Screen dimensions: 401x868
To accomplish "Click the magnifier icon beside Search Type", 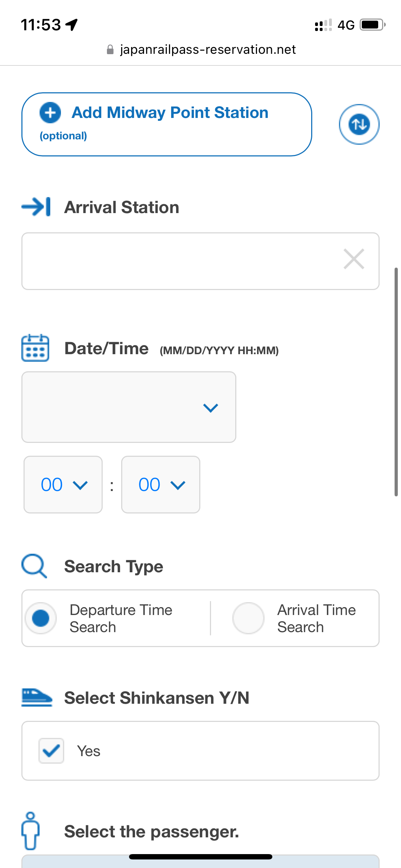I will [x=34, y=566].
